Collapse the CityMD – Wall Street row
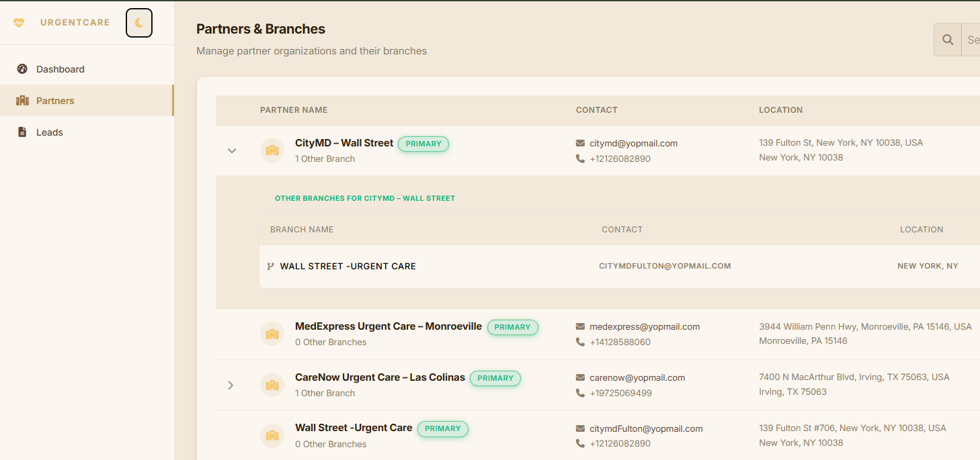The height and width of the screenshot is (460, 980). point(232,151)
